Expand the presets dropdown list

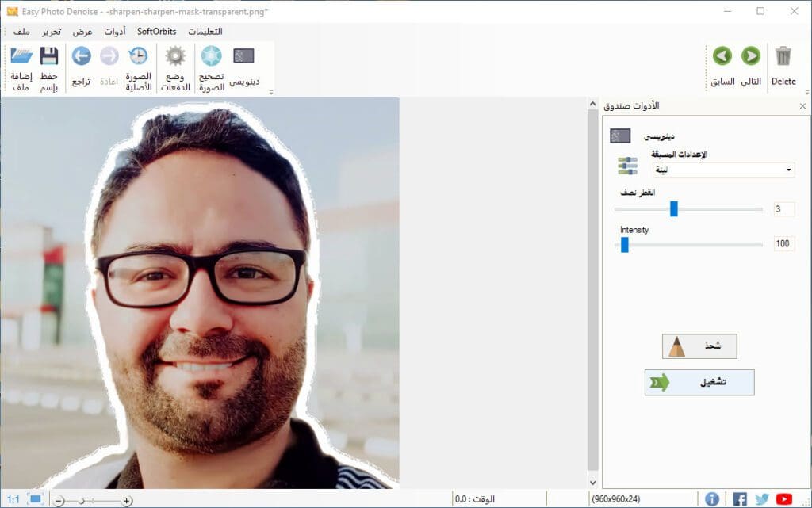pos(788,170)
